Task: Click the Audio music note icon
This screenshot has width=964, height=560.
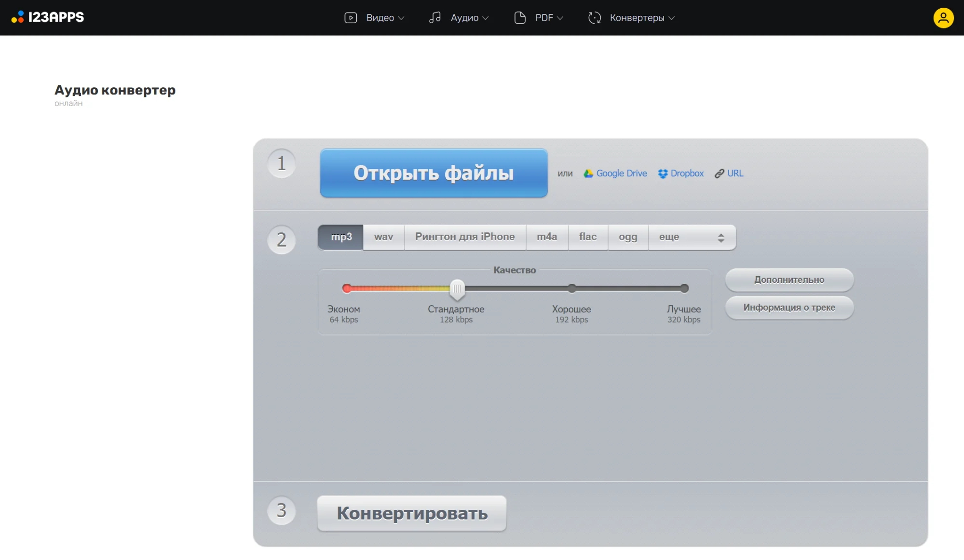Action: coord(435,18)
